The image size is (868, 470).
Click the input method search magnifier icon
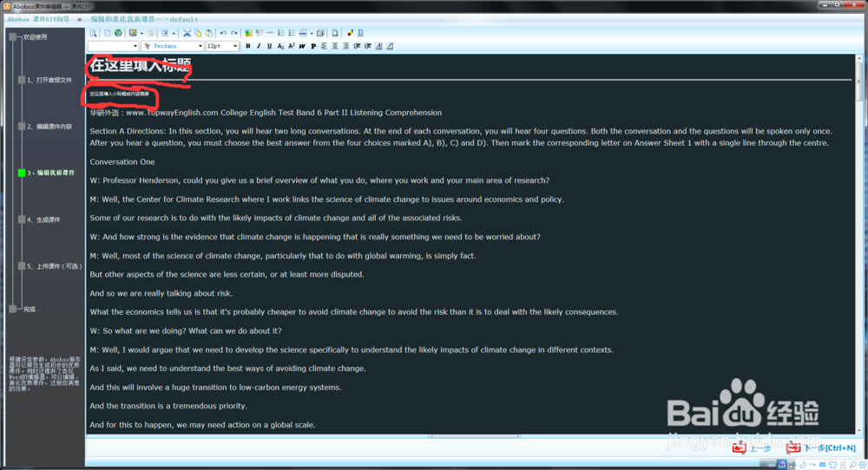tap(852, 465)
